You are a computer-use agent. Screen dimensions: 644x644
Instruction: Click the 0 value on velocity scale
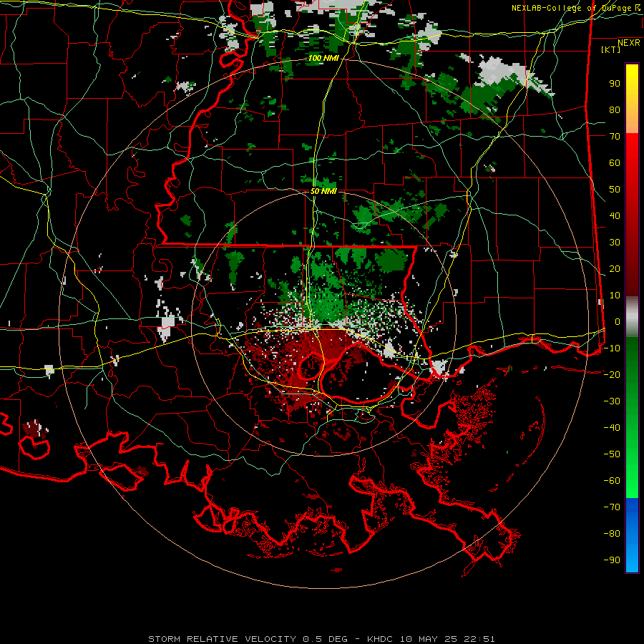[x=617, y=321]
